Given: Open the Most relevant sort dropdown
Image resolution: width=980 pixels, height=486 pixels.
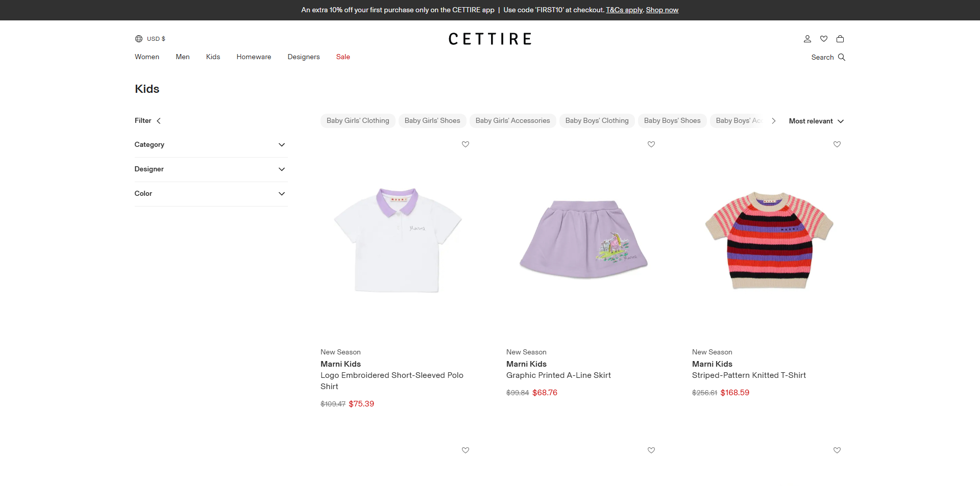Looking at the screenshot, I should 816,121.
